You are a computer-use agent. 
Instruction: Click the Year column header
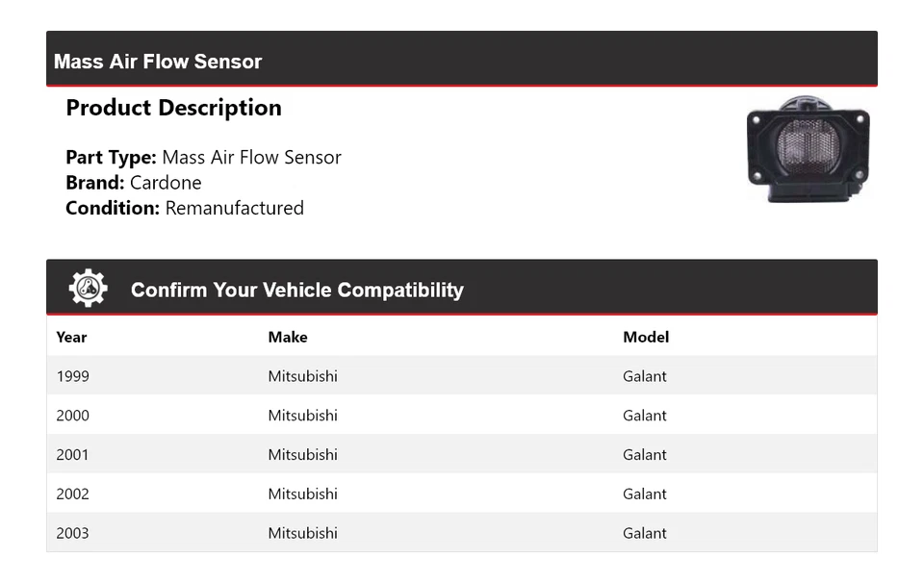(x=71, y=337)
